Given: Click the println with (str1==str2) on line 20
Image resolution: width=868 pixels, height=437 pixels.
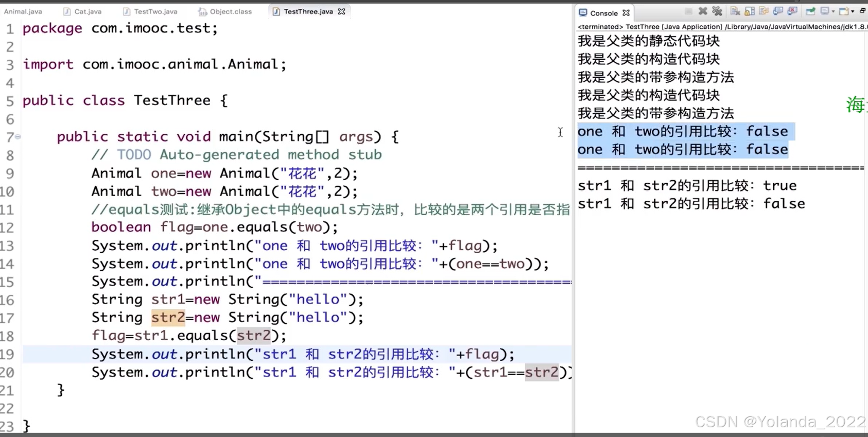Looking at the screenshot, I should [332, 372].
